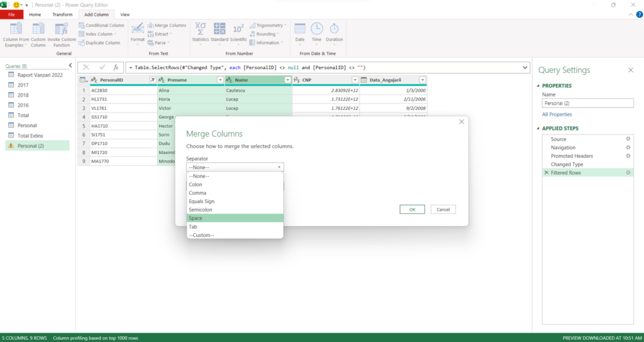
Task: Select the 2018 query
Action: click(37, 95)
